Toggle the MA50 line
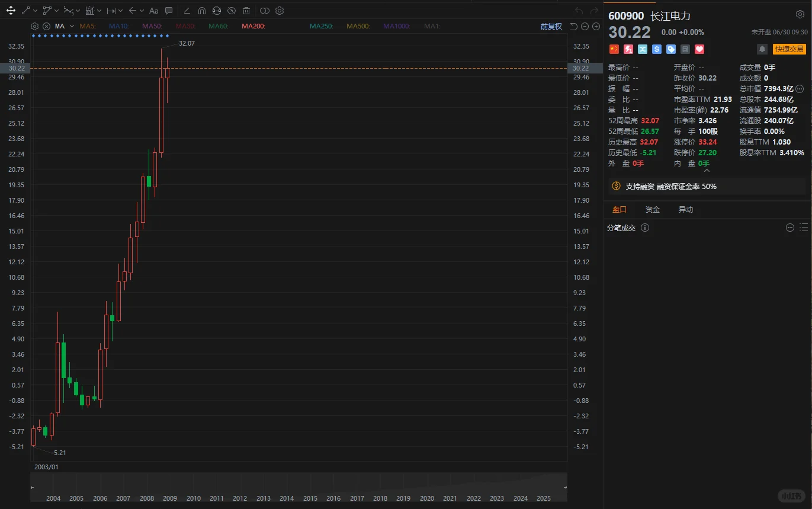The height and width of the screenshot is (509, 812). [x=152, y=26]
